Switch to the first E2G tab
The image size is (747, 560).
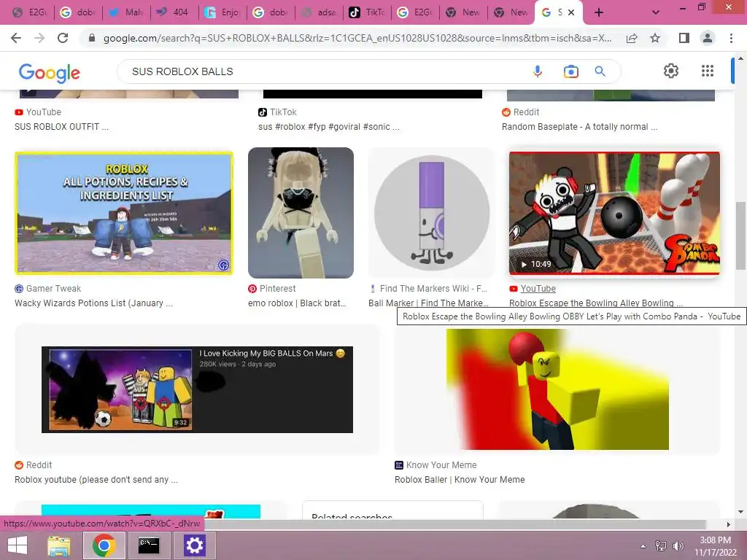pos(30,12)
